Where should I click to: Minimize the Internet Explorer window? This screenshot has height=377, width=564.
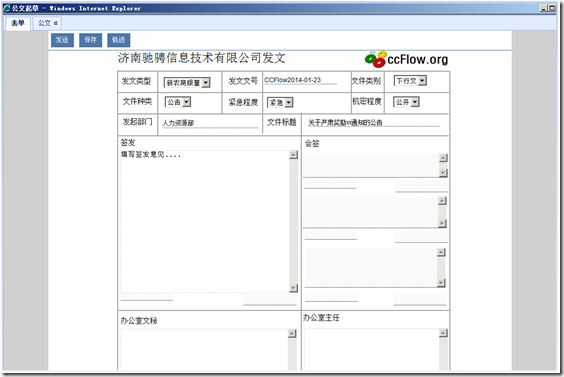pos(543,8)
